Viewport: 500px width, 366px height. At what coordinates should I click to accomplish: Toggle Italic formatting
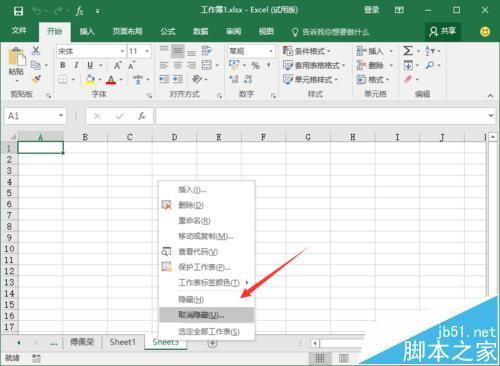(76, 65)
